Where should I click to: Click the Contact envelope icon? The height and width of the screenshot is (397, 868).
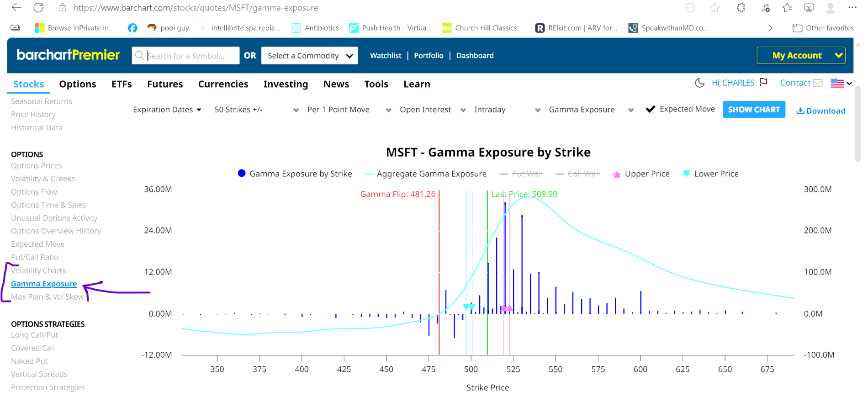coord(818,83)
